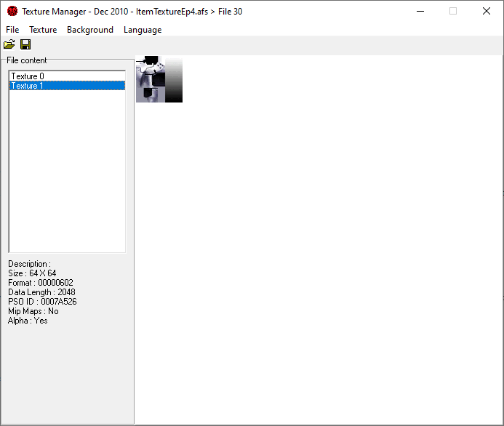Open the Texture menu

pyautogui.click(x=43, y=30)
